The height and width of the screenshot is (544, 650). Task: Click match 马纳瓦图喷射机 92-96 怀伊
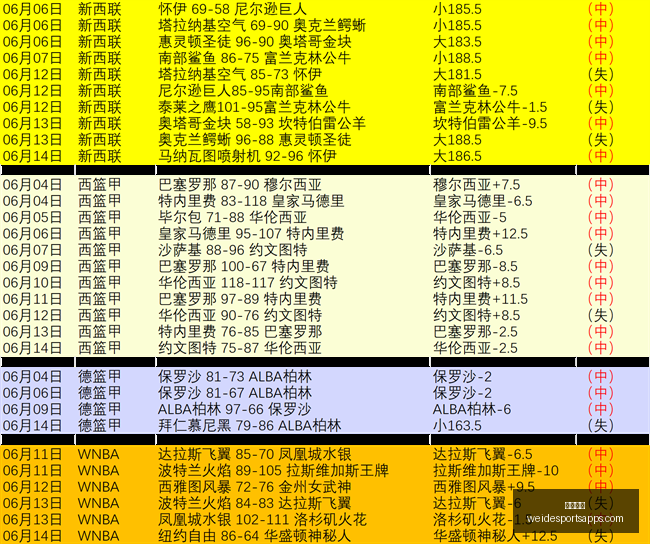coord(247,156)
